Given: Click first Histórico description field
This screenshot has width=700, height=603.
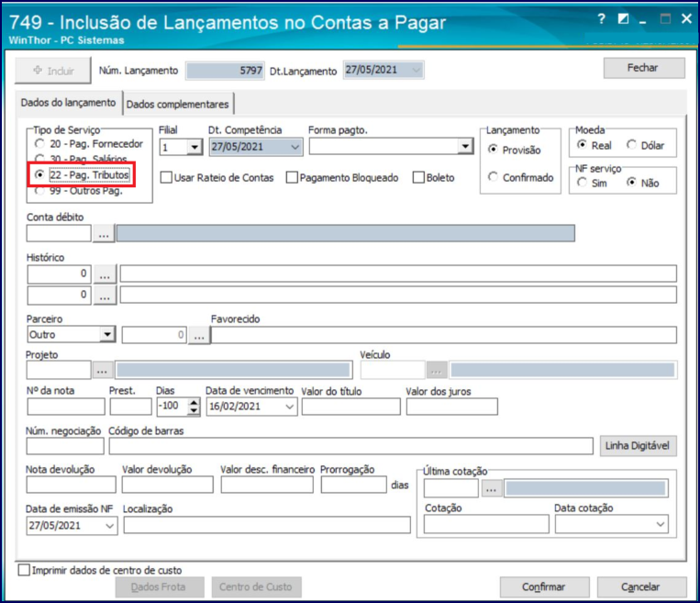Looking at the screenshot, I should (x=398, y=274).
